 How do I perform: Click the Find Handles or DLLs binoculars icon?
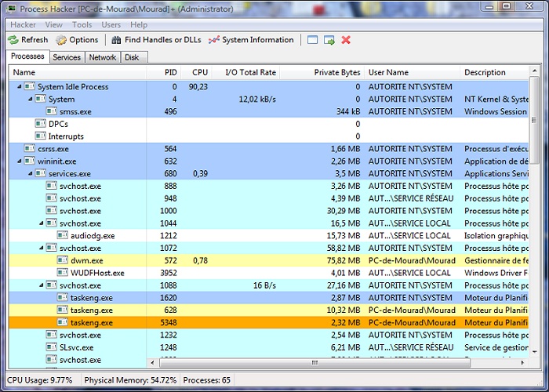point(116,40)
